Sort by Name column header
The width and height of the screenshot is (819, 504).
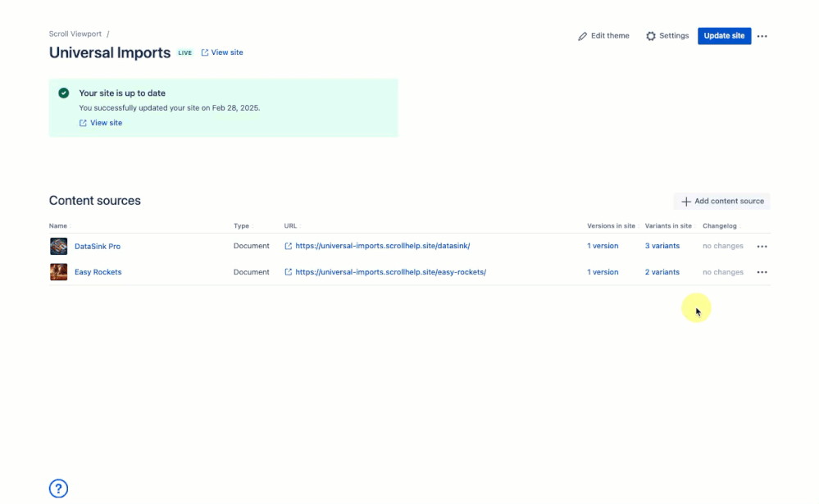click(58, 226)
